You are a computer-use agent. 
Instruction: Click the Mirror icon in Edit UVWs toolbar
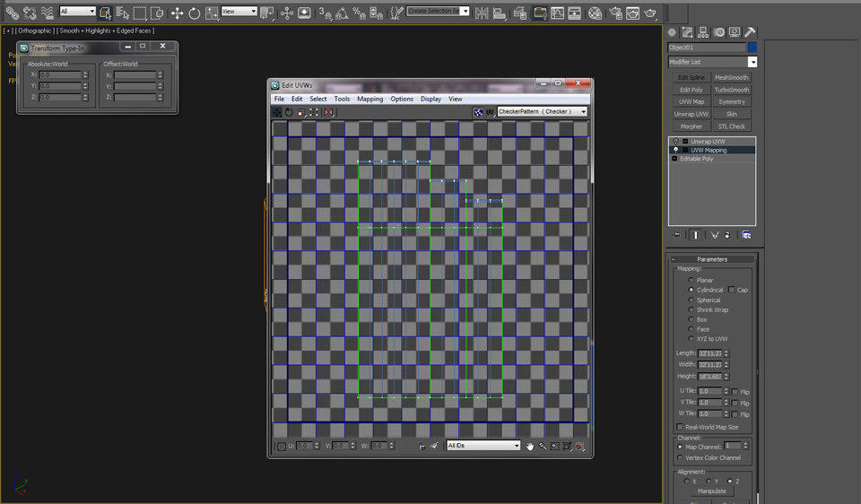click(x=328, y=112)
